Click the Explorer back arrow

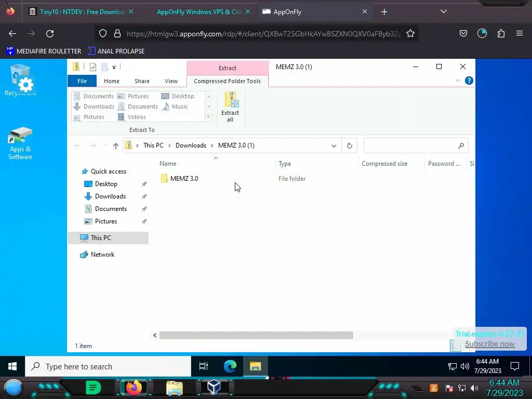tap(78, 146)
